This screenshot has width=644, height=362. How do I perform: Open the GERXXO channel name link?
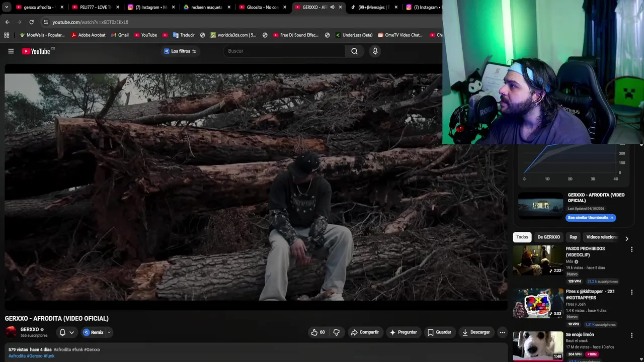coord(30,329)
